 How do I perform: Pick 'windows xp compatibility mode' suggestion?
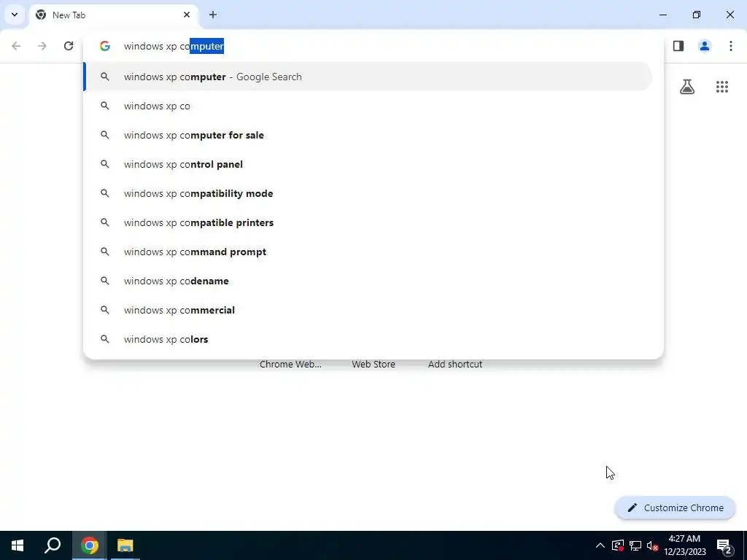(368, 193)
